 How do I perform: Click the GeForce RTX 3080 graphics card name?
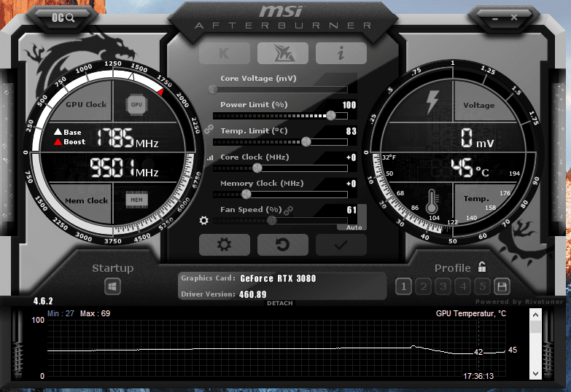[x=279, y=278]
